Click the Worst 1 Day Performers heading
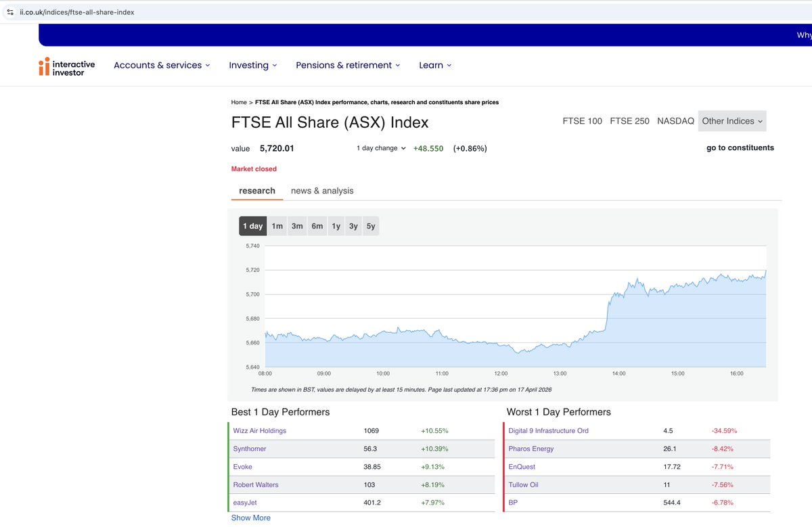 (x=559, y=412)
